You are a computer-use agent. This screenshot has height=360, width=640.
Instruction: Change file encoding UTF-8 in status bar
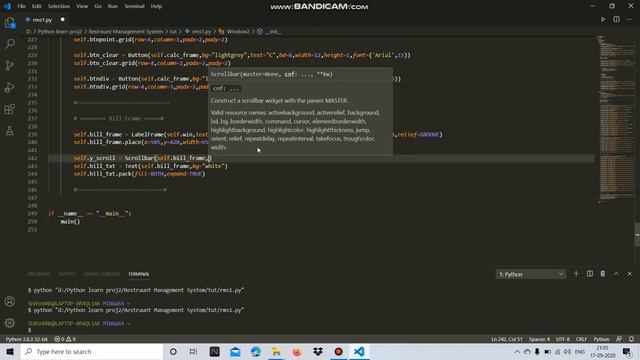click(562, 339)
